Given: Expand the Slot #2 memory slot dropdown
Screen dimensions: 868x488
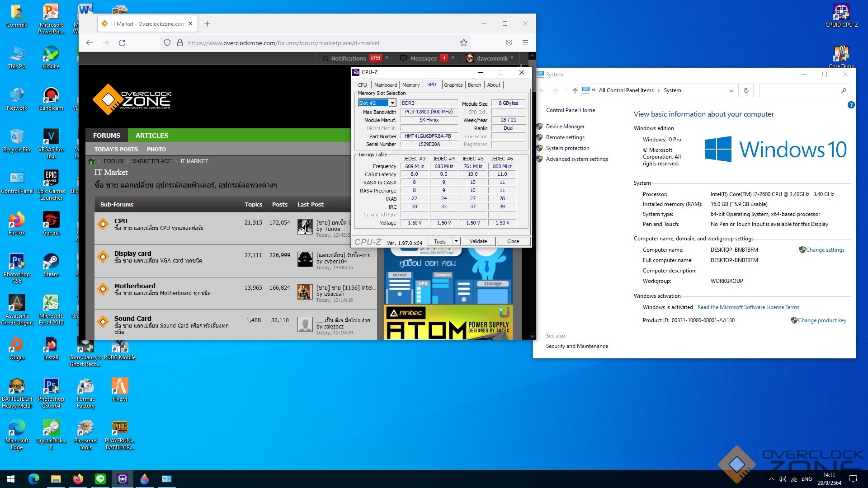Looking at the screenshot, I should pos(392,103).
